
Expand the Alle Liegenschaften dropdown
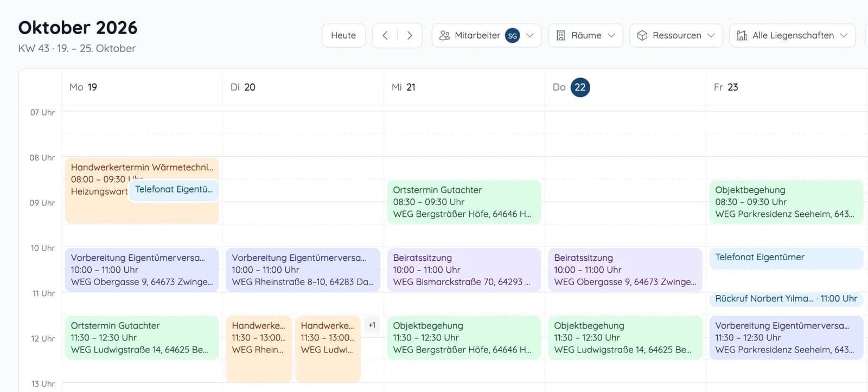pyautogui.click(x=793, y=35)
